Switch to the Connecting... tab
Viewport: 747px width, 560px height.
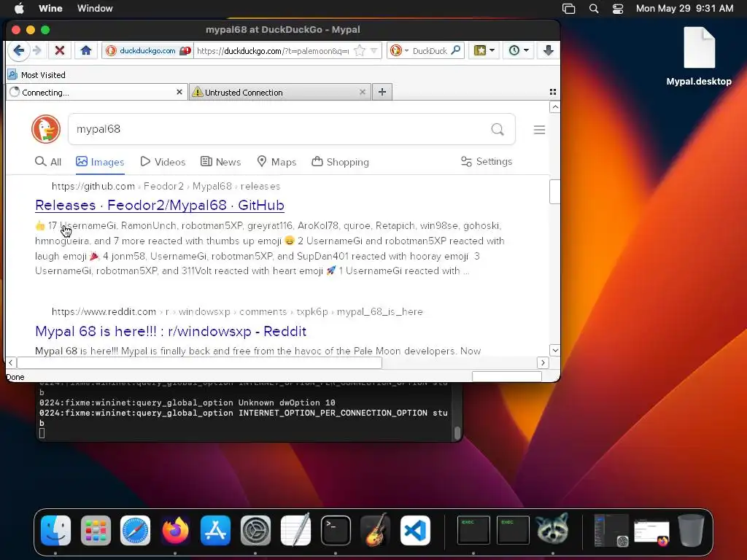[x=90, y=93]
